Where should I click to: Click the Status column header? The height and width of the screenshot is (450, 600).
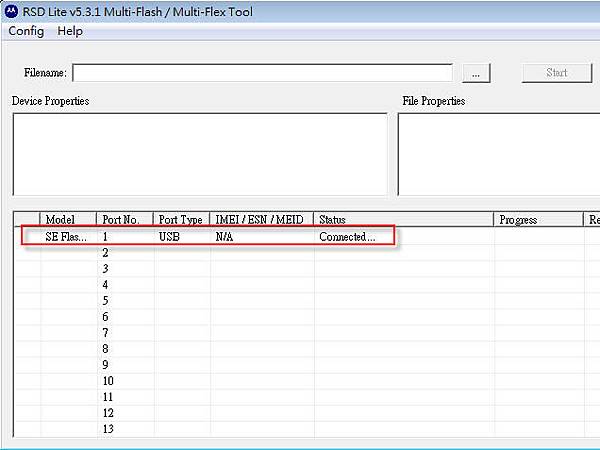[404, 219]
